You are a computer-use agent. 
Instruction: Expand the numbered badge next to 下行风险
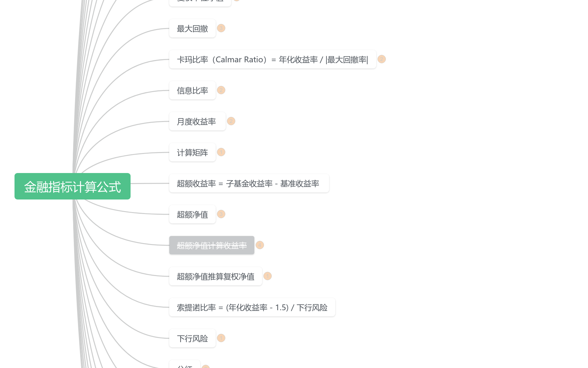pos(221,338)
